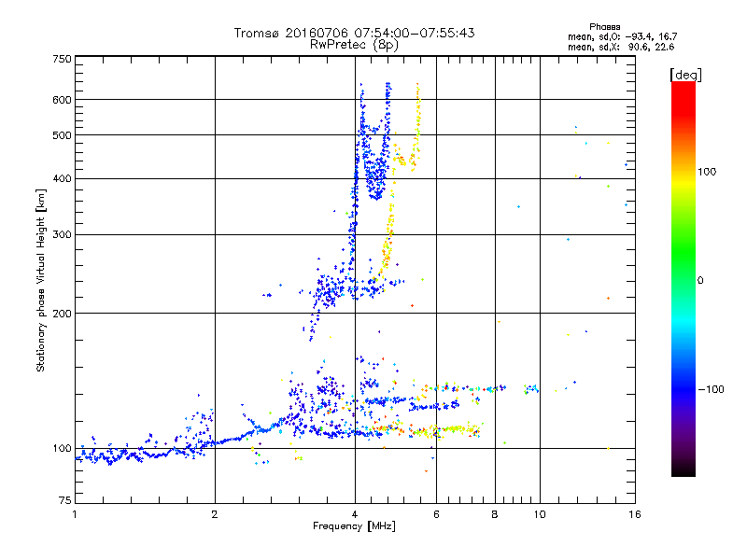This screenshot has height=560, width=747.
Task: Click the 'mean, sd,X: 90.6, 22.6' text
Action: (621, 47)
